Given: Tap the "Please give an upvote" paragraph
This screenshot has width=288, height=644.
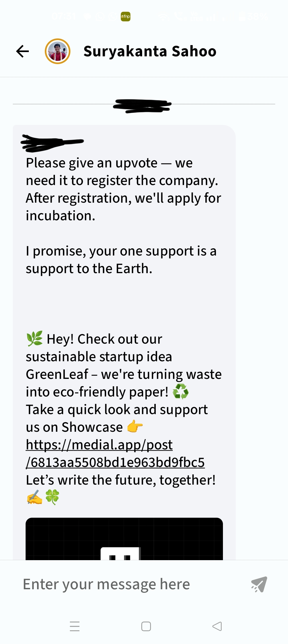Looking at the screenshot, I should tap(123, 189).
